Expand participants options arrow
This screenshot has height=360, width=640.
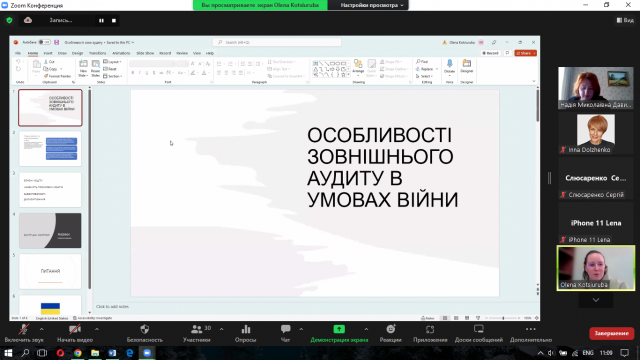tap(221, 329)
